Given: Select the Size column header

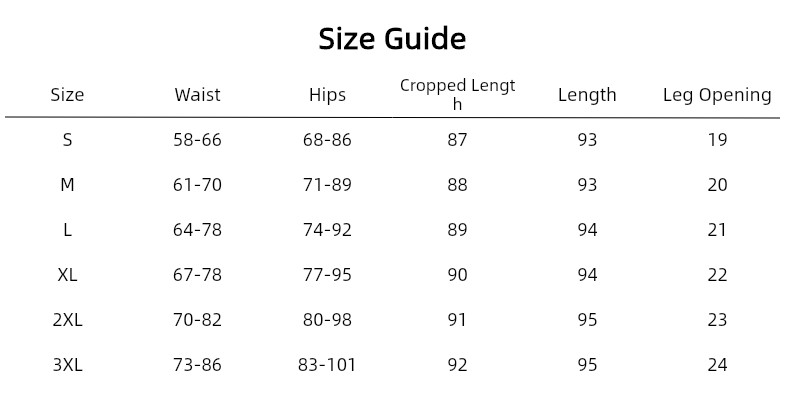Looking at the screenshot, I should [67, 95].
